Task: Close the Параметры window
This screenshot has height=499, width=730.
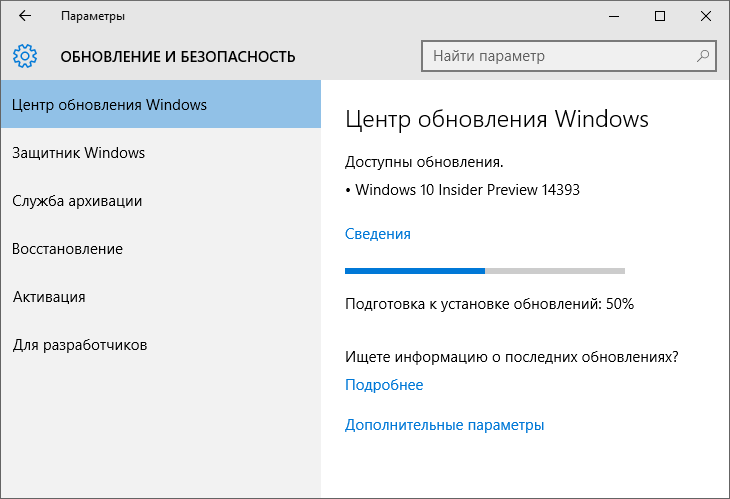Action: coord(706,17)
